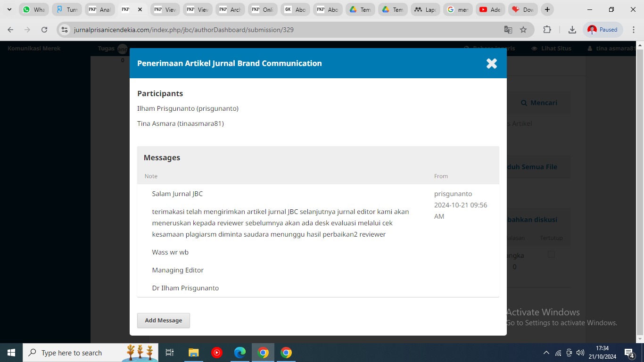Launch the red media player taskbar icon
Image resolution: width=644 pixels, height=362 pixels.
217,353
